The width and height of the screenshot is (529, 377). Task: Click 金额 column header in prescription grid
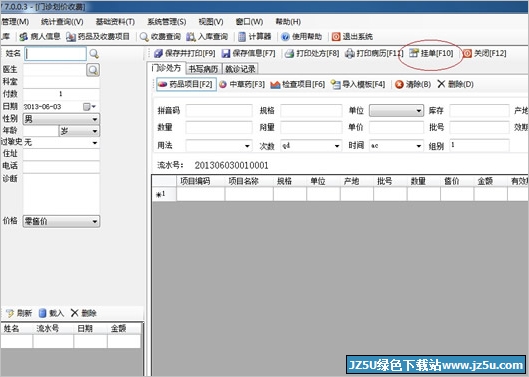[x=491, y=181]
